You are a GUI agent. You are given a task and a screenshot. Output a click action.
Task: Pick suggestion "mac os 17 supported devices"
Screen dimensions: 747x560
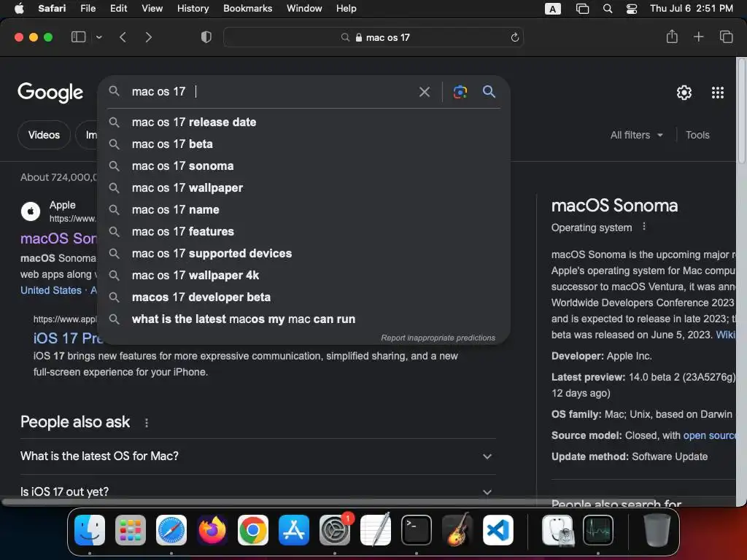303,254
